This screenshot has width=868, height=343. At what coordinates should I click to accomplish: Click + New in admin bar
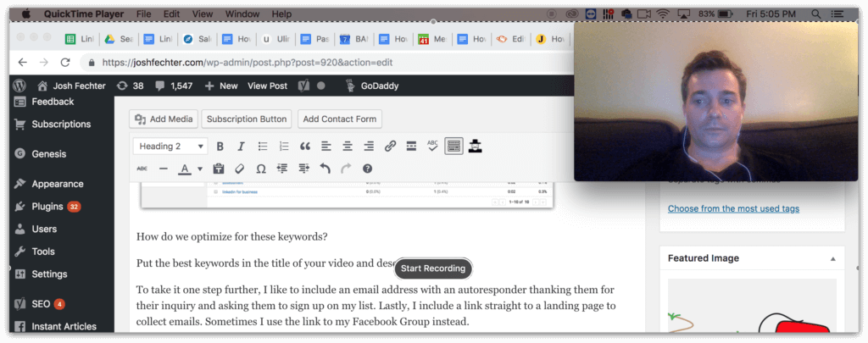(221, 86)
